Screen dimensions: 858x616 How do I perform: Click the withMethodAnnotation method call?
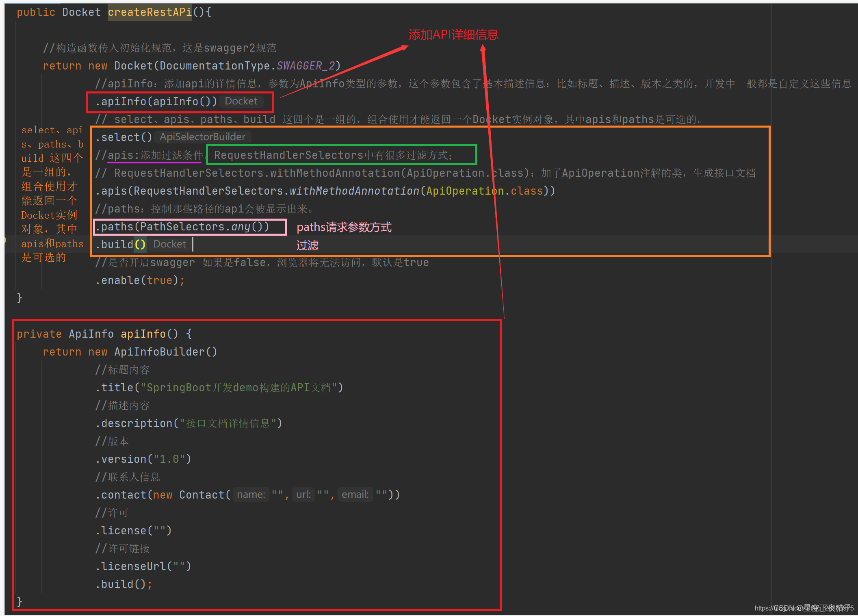[354, 191]
